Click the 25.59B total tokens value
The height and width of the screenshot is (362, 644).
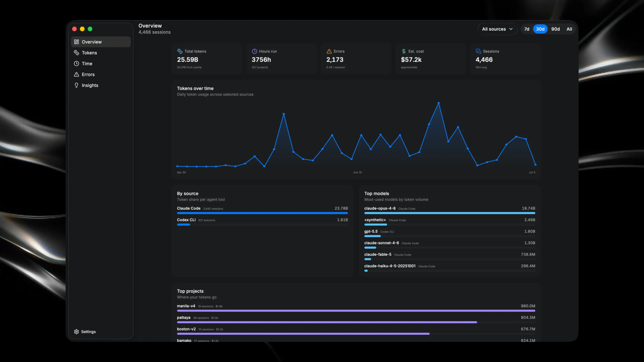pyautogui.click(x=188, y=60)
